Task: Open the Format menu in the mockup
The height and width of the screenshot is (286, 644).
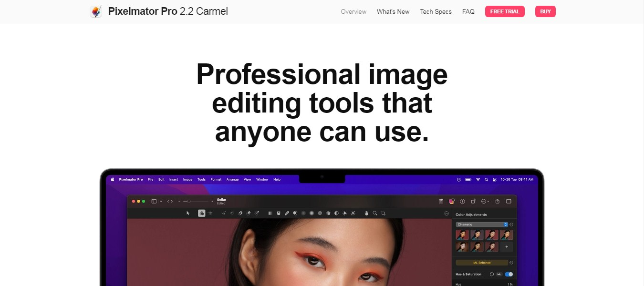Action: click(216, 180)
